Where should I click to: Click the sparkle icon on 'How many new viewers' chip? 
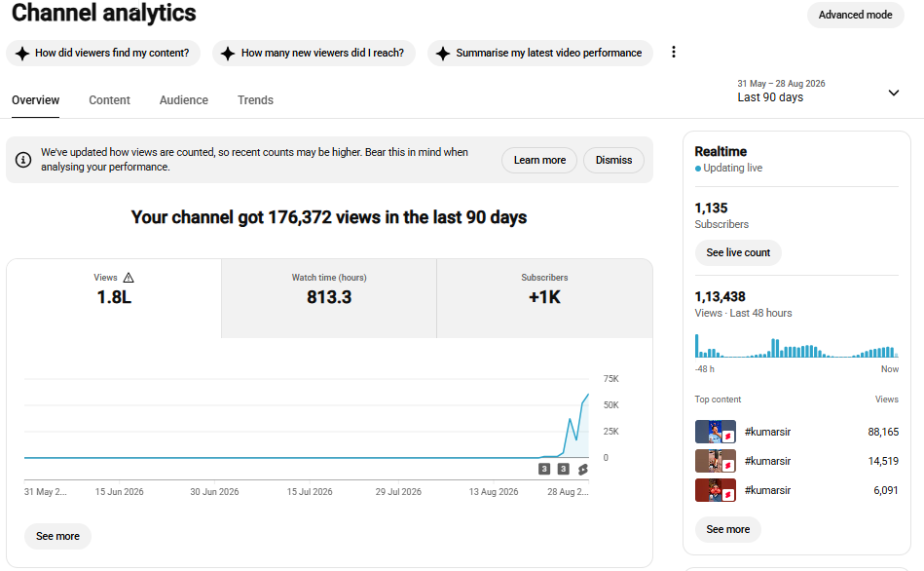228,53
